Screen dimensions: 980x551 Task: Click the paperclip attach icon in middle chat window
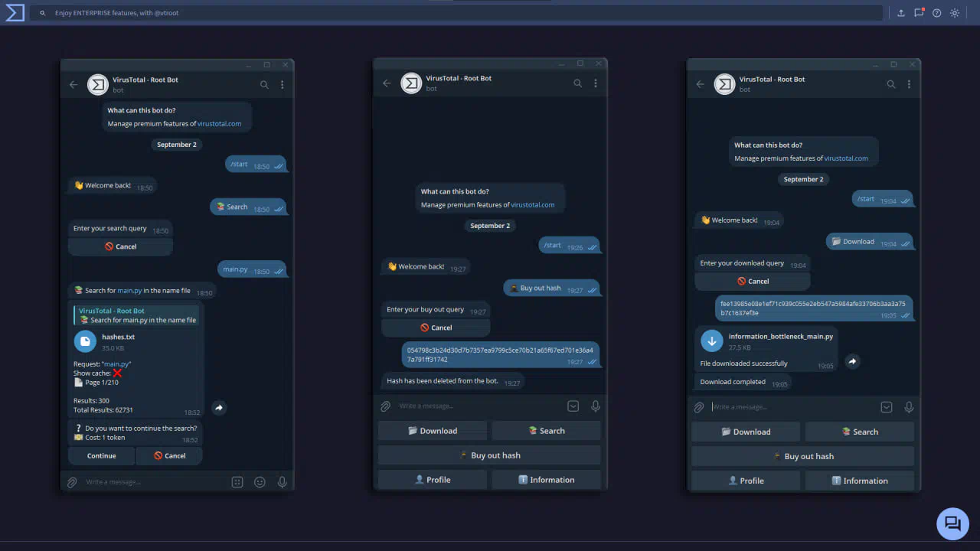pos(386,406)
